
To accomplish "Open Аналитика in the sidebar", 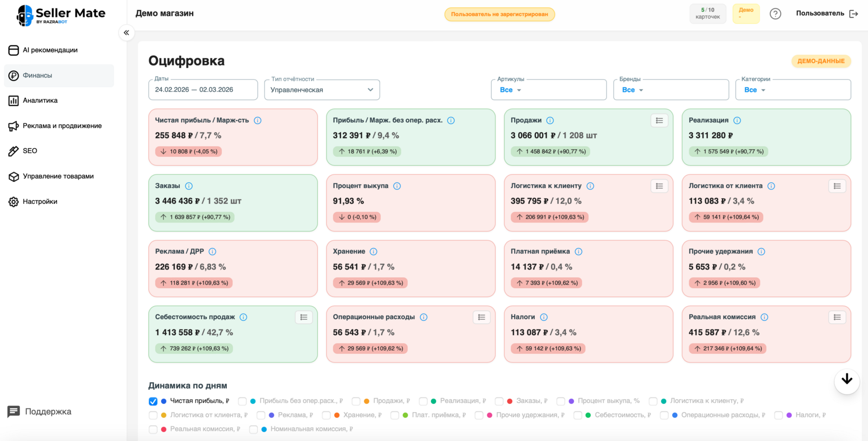I will [x=40, y=101].
